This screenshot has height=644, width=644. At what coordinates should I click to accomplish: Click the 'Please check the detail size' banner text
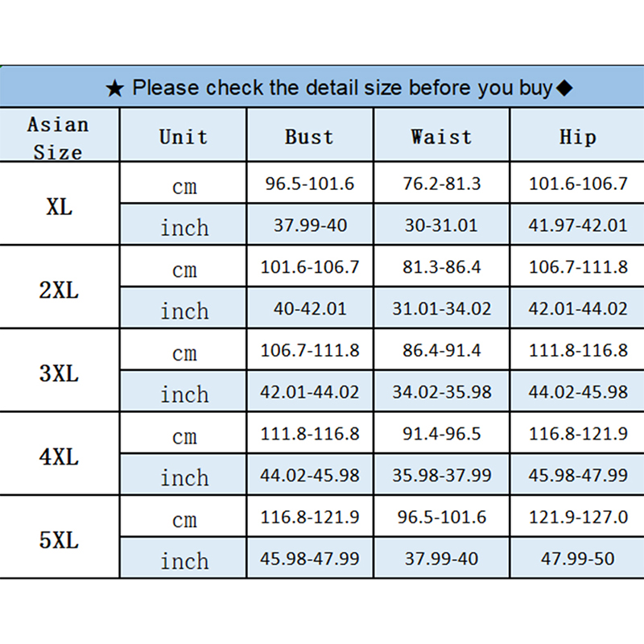(x=342, y=88)
